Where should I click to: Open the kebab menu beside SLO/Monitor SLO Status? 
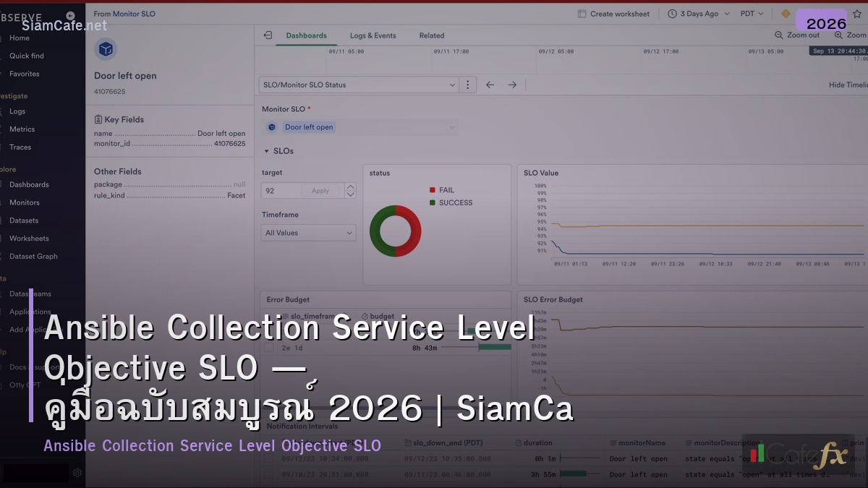(x=467, y=84)
